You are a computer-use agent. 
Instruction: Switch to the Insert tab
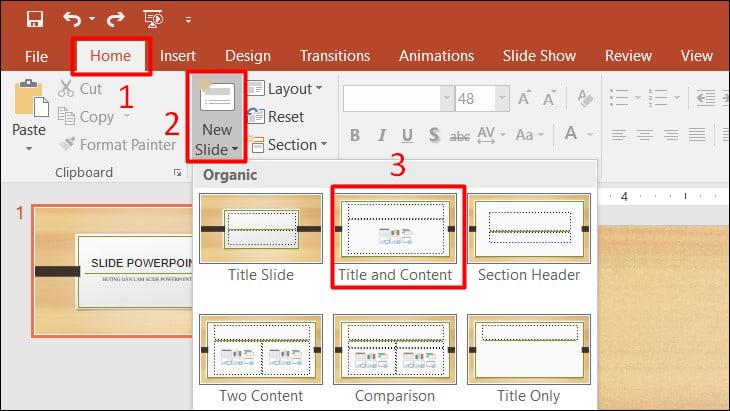(178, 56)
